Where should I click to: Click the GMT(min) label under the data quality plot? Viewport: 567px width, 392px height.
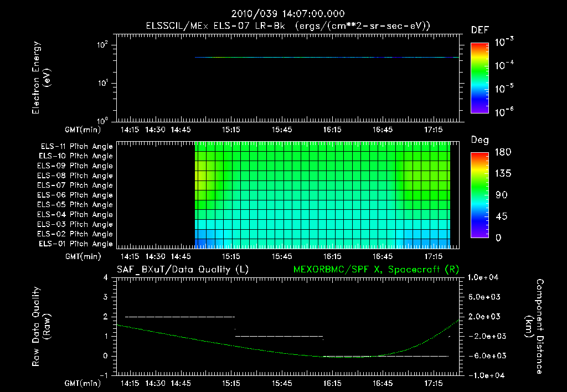(x=83, y=383)
